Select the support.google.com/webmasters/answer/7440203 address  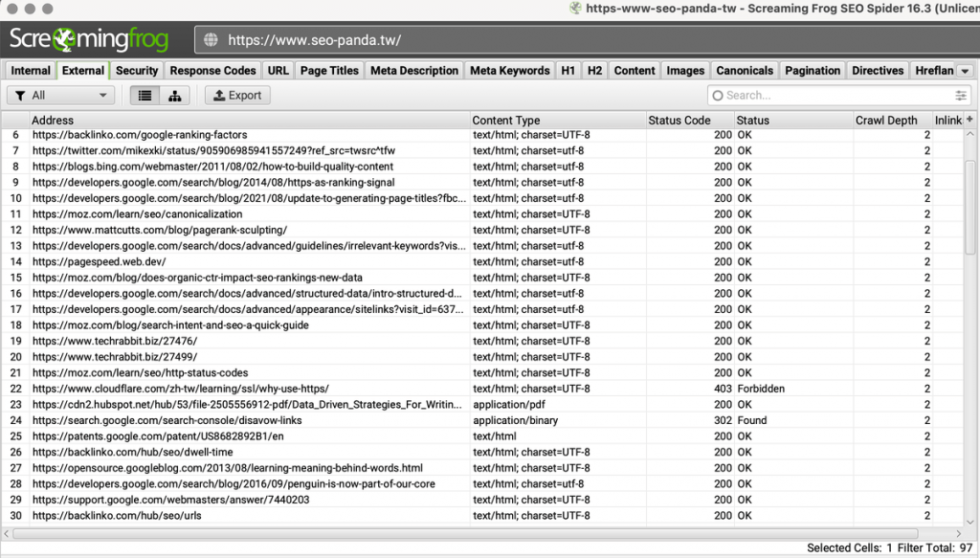click(170, 500)
